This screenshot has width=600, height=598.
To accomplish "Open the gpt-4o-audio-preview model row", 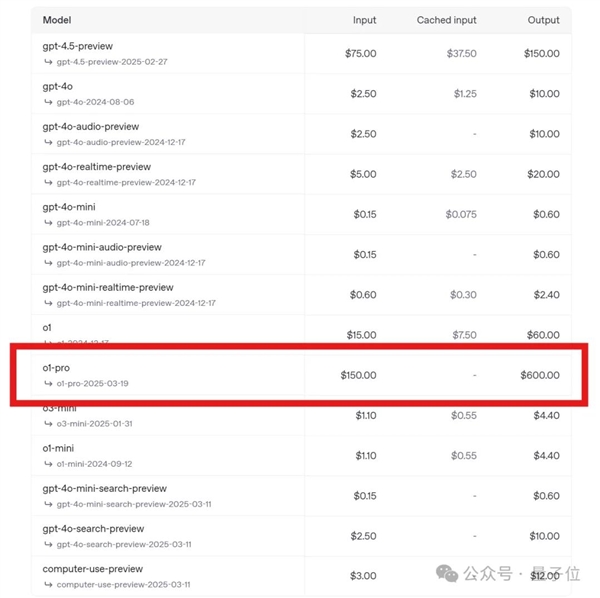I will [301, 134].
